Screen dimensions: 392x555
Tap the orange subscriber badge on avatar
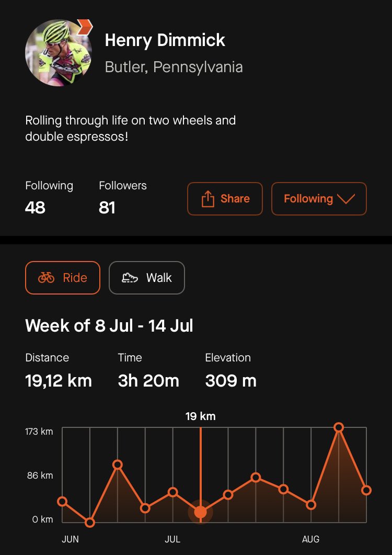coord(85,26)
